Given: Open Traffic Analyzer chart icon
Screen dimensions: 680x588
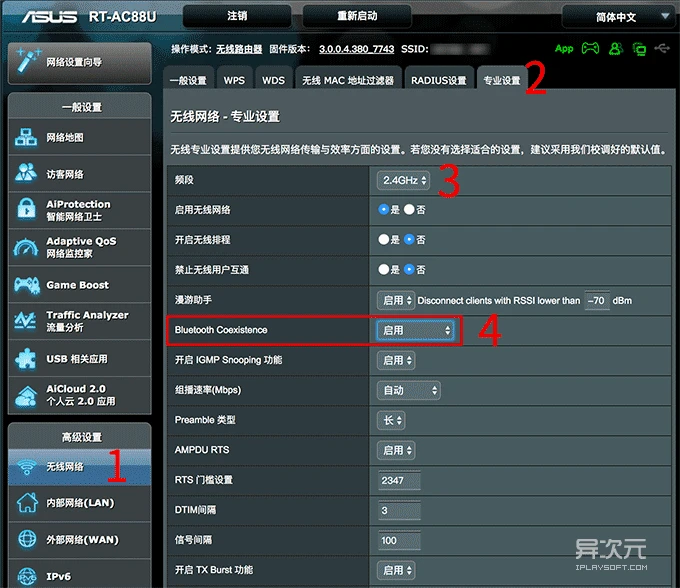Looking at the screenshot, I should click(x=25, y=321).
